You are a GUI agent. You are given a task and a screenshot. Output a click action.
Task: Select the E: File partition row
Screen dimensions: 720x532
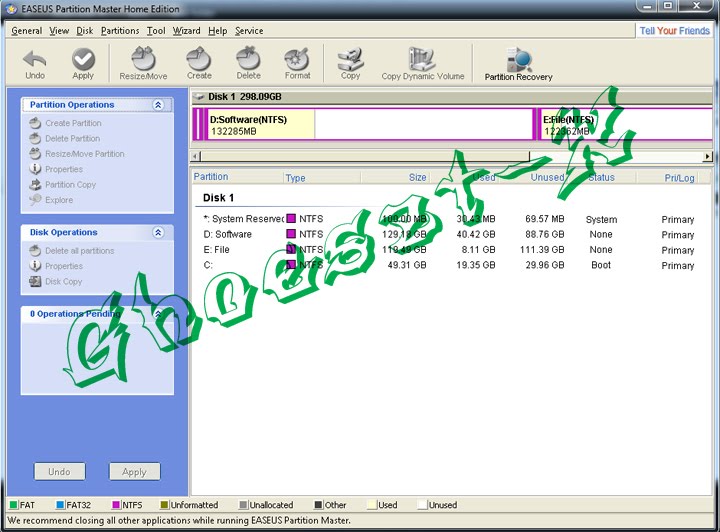click(x=449, y=250)
